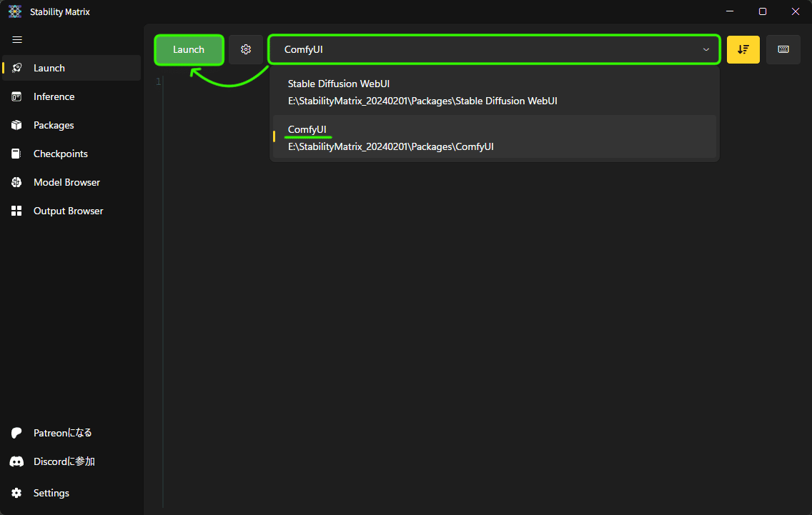
Task: Click the yellow auto-scroll to end icon
Action: click(x=743, y=50)
